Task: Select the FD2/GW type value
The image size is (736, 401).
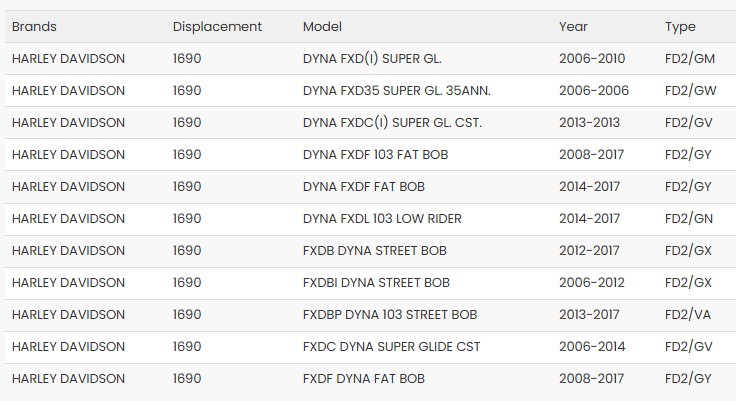Action: 690,91
